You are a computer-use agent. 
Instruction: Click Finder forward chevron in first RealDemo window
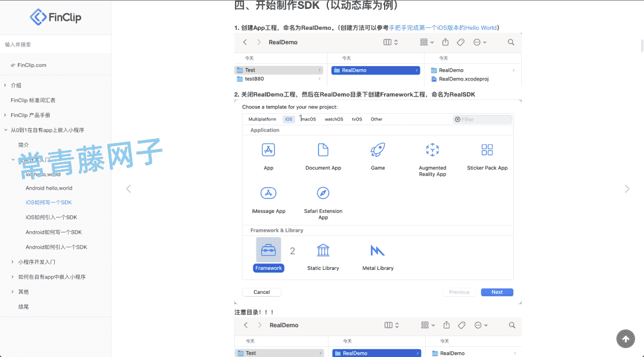[x=259, y=42]
